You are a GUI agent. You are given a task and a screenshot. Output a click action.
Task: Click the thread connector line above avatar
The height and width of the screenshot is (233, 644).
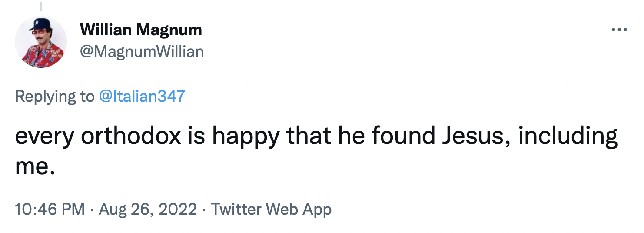click(x=40, y=6)
